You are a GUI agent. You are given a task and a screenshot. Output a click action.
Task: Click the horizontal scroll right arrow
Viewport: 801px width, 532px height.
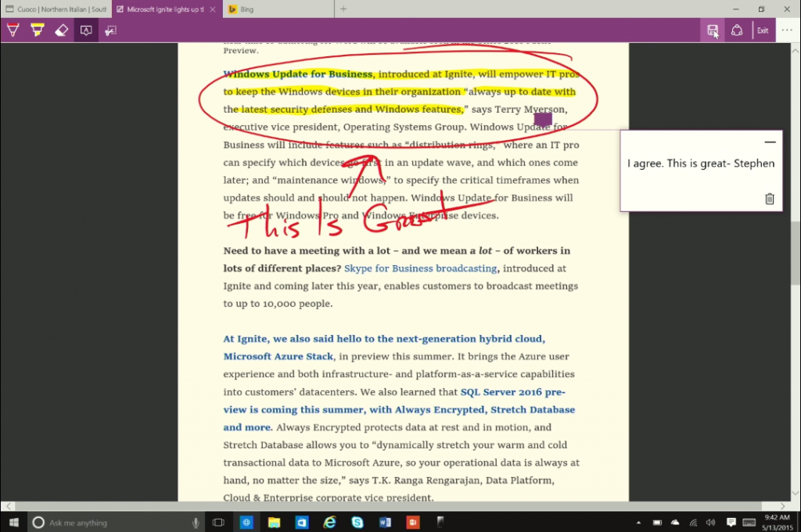click(783, 506)
